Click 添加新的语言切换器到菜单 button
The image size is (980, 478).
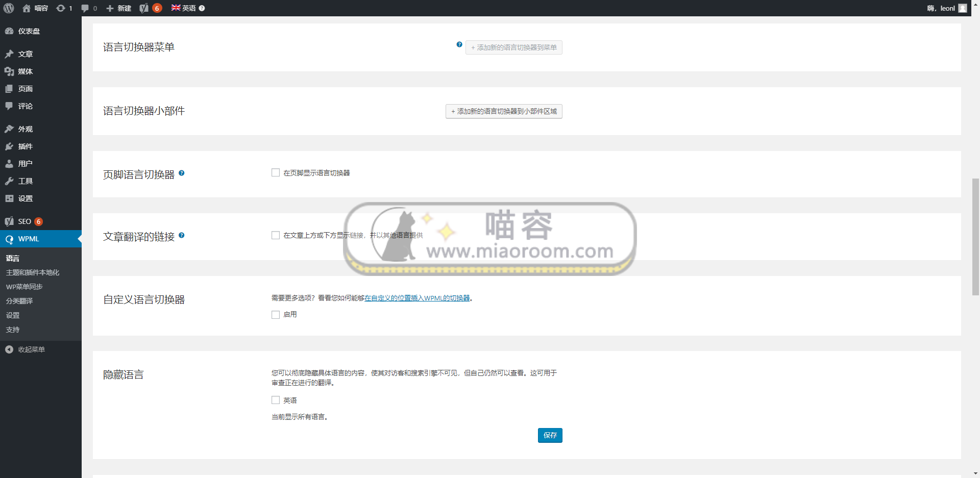coord(514,47)
